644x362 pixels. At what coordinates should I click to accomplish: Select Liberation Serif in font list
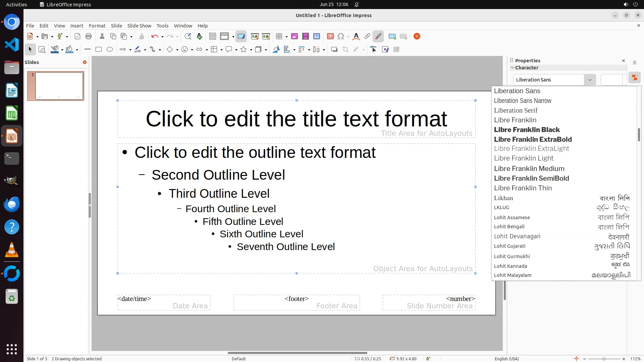point(516,110)
